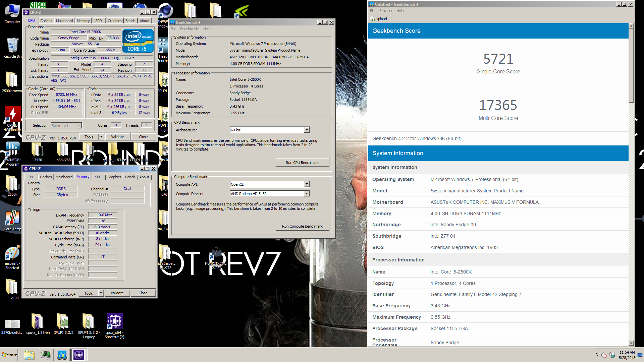Click the Single-Core Score 5721
The width and height of the screenshot is (644, 362).
tap(498, 59)
